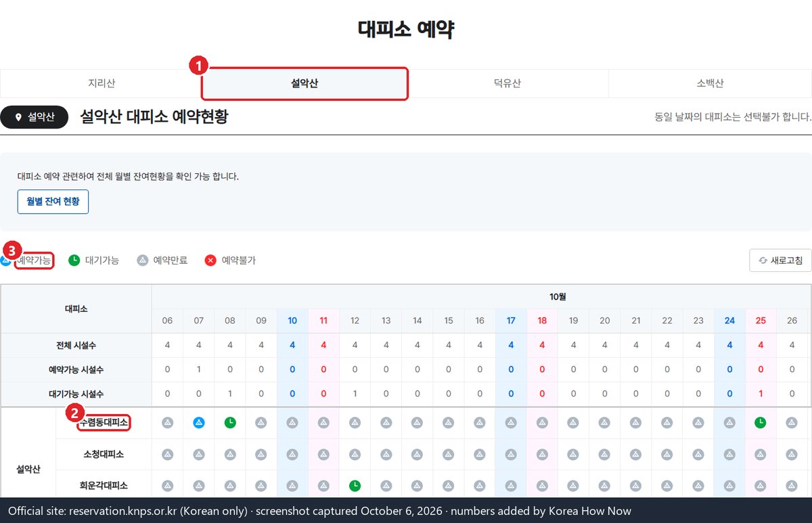812x523 pixels.
Task: Click the gray full icon for 수렴동대피소 on 18
Action: (542, 422)
